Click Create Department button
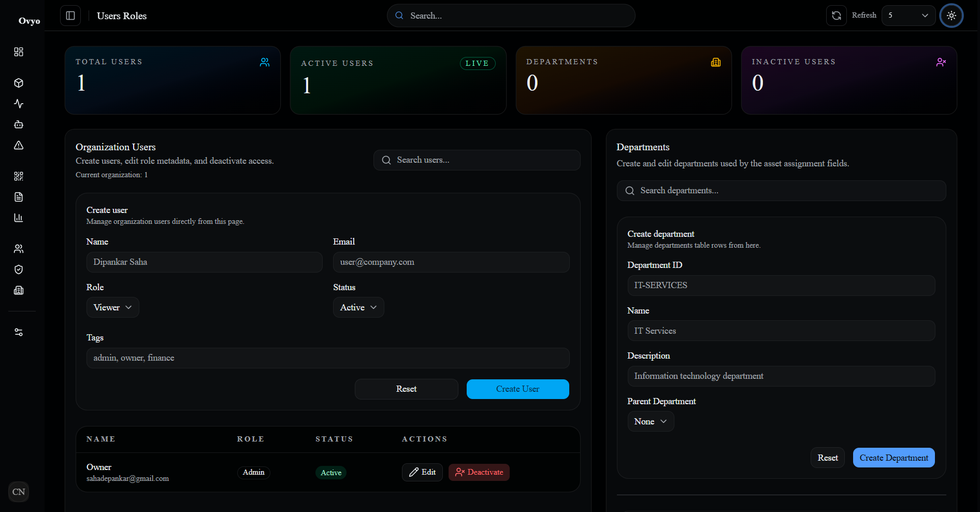Screen dimensions: 980x512 (x=894, y=458)
